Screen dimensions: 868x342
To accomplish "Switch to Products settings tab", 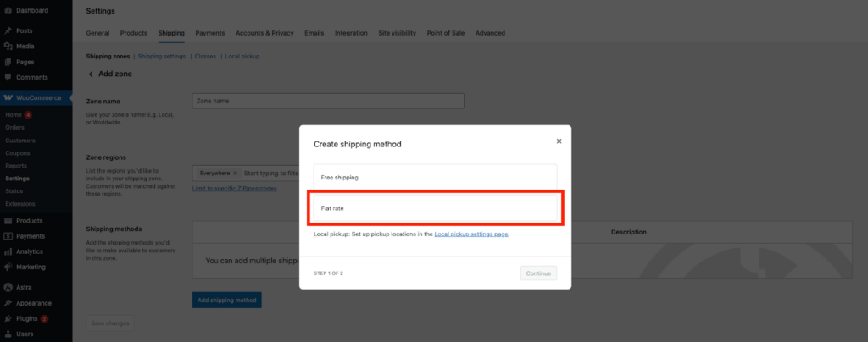I will coord(133,33).
